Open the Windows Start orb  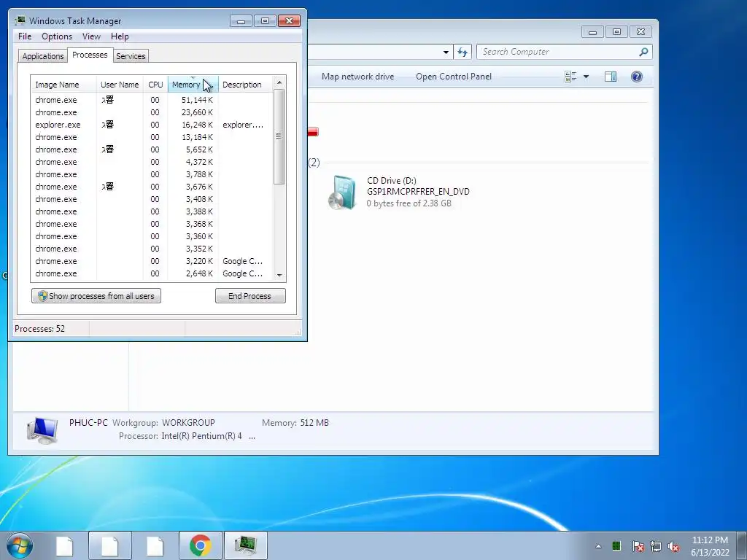19,545
